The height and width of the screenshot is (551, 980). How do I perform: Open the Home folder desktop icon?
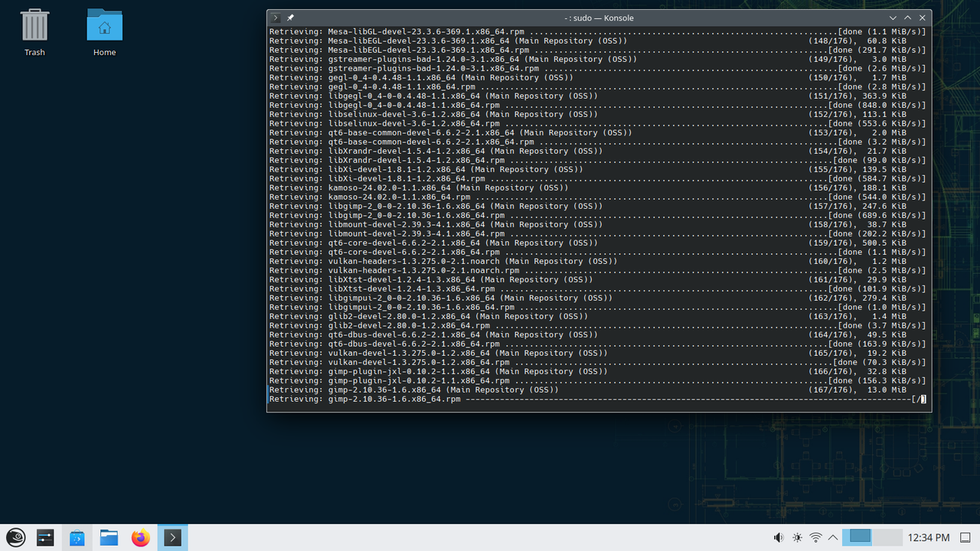point(105,32)
